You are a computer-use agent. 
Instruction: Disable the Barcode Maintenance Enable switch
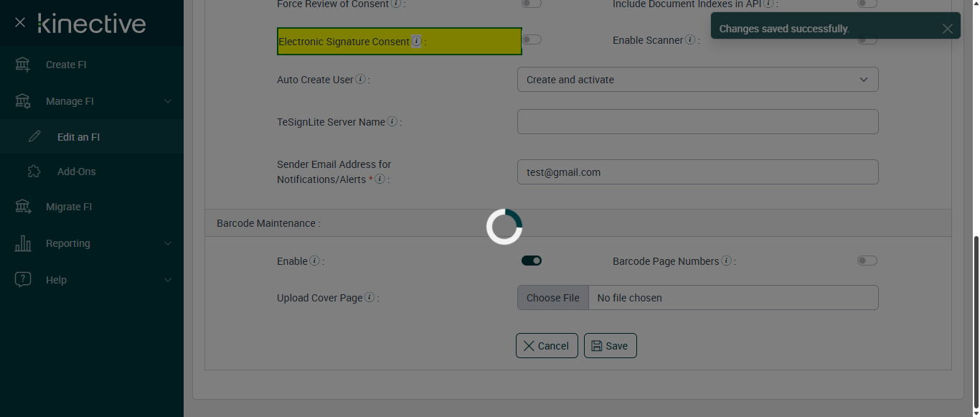tap(532, 261)
